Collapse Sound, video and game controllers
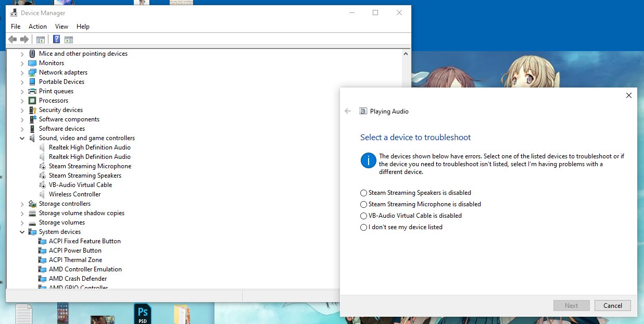Image resolution: width=644 pixels, height=324 pixels. click(22, 138)
